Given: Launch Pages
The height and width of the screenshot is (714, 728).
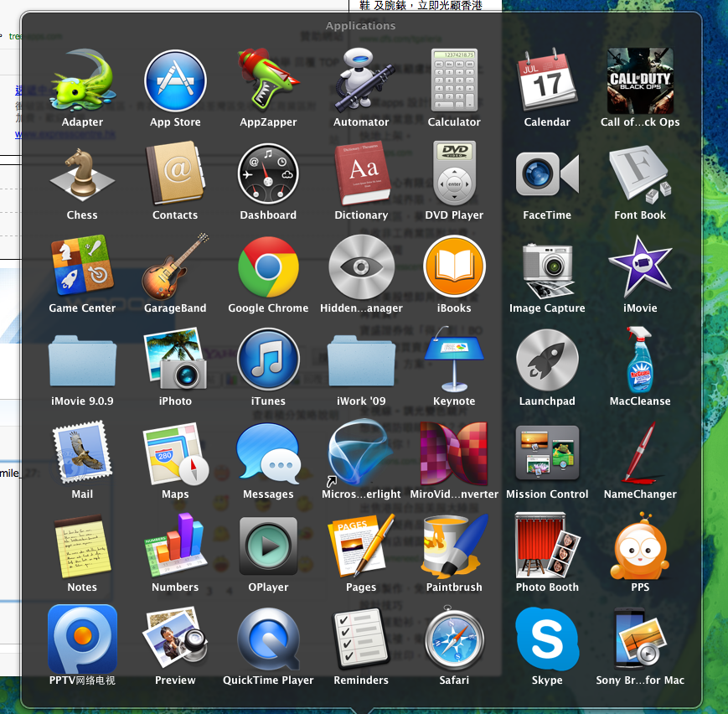Looking at the screenshot, I should click(x=361, y=546).
